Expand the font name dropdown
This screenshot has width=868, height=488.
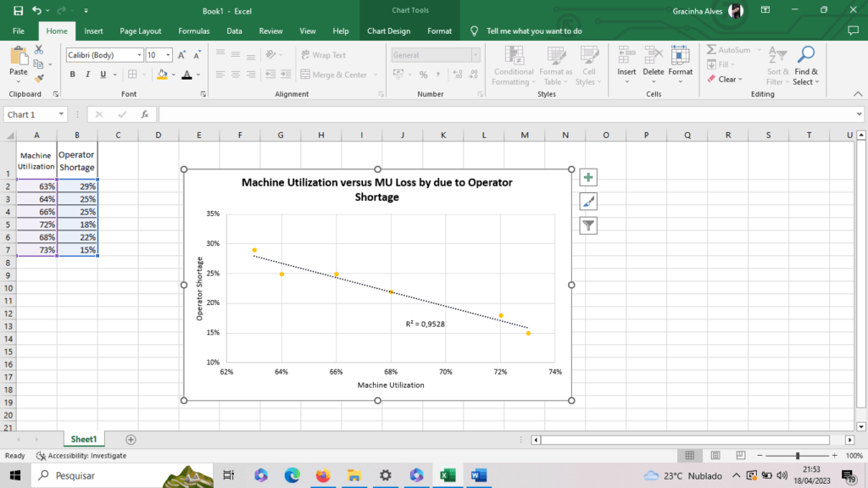tap(139, 55)
